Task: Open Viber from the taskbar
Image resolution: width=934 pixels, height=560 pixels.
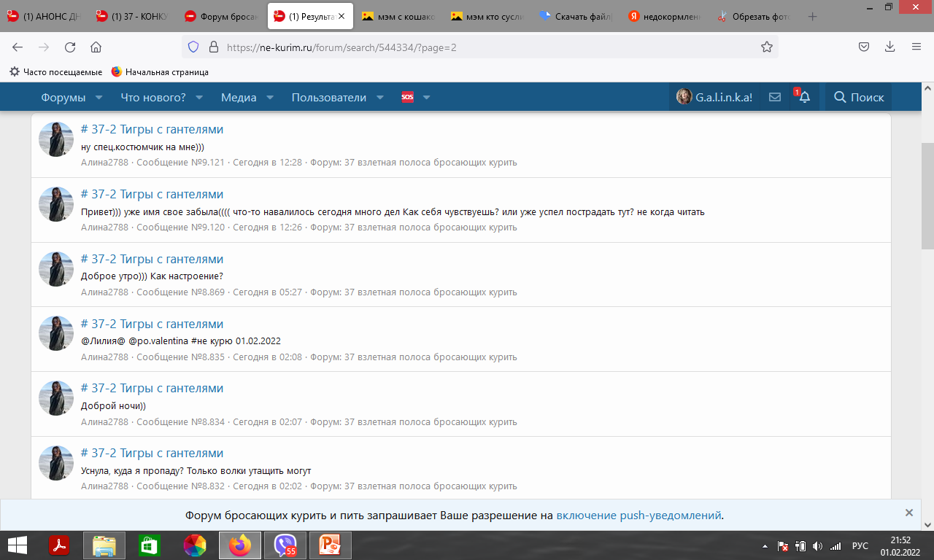Action: click(x=285, y=545)
